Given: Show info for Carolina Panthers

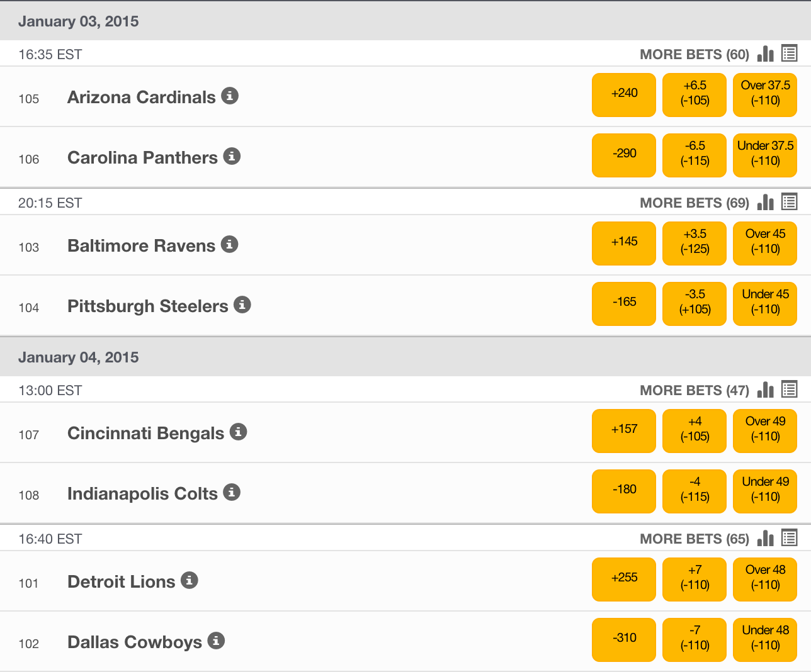Looking at the screenshot, I should point(232,157).
